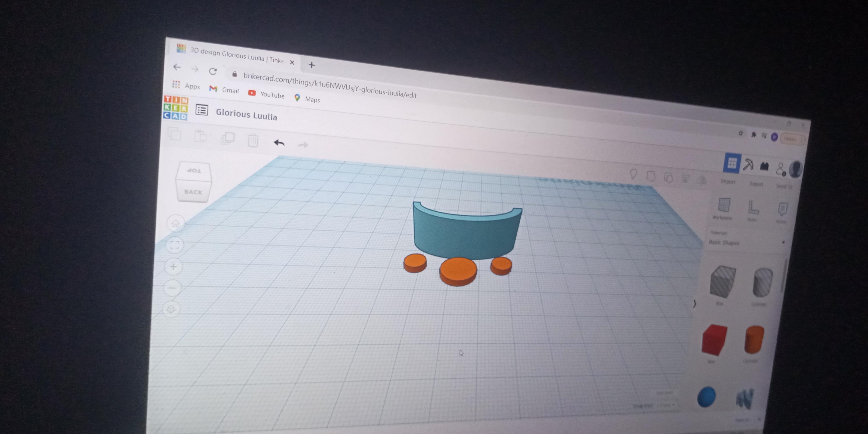Open the Apps bookmark
This screenshot has width=868, height=434.
[x=186, y=86]
